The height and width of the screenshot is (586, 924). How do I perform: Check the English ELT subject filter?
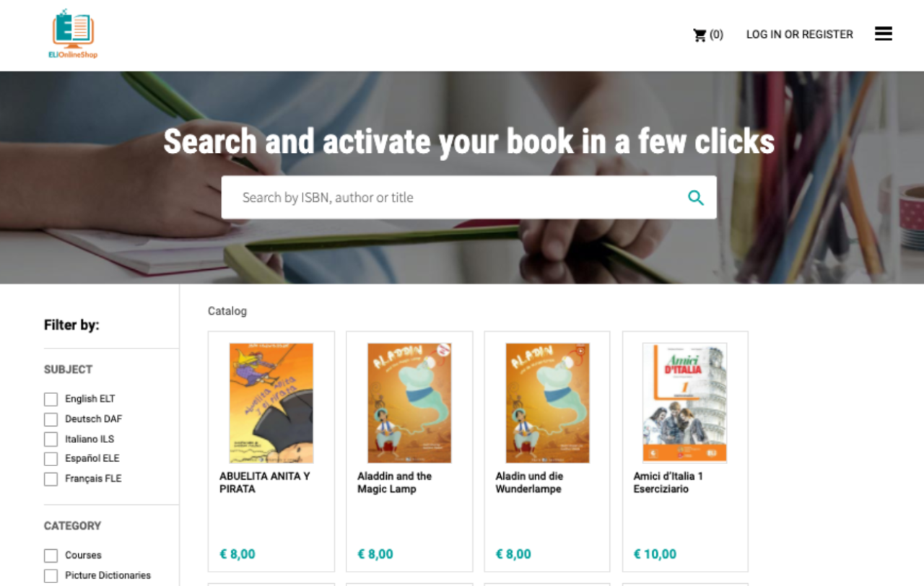[51, 399]
